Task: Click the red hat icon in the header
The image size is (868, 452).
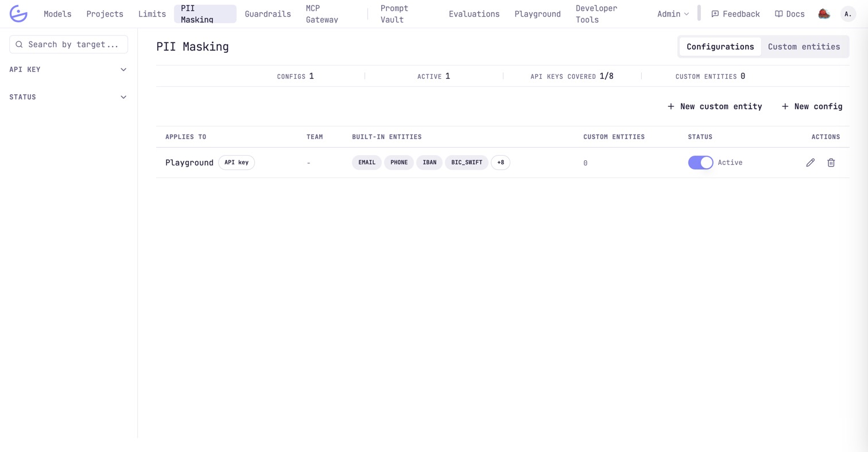Action: click(824, 14)
